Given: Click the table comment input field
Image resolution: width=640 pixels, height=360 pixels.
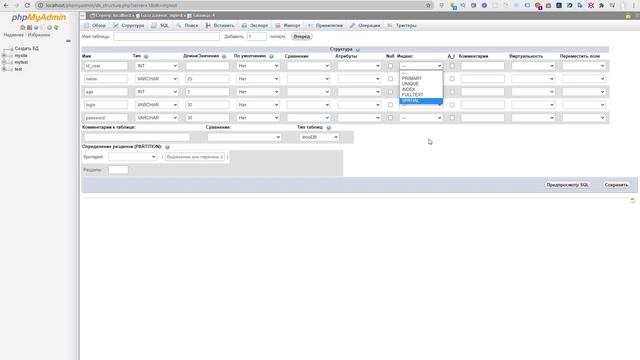Looking at the screenshot, I should point(136,137).
